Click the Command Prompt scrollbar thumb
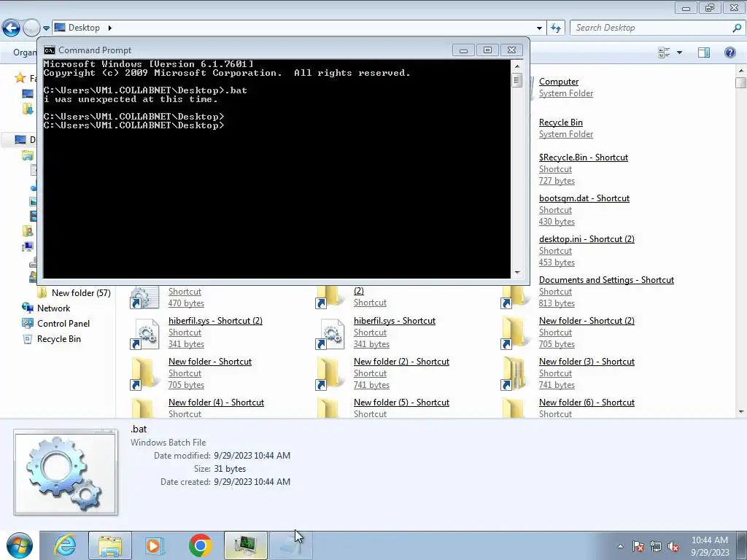The width and height of the screenshot is (747, 560). coord(517,80)
